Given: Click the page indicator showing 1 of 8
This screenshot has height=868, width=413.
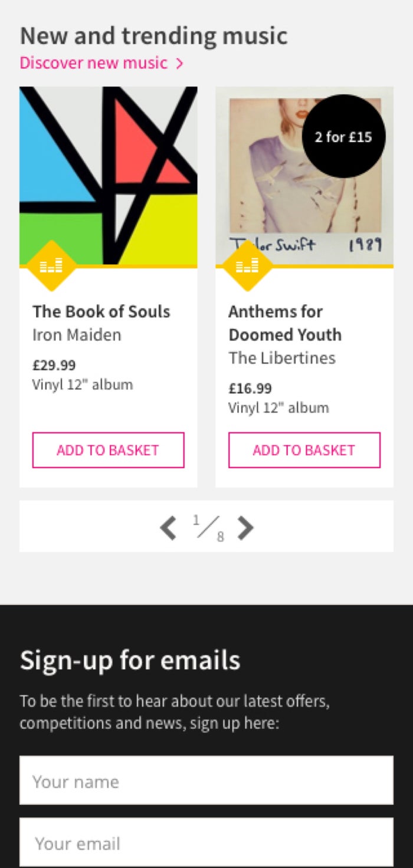Looking at the screenshot, I should 206,528.
